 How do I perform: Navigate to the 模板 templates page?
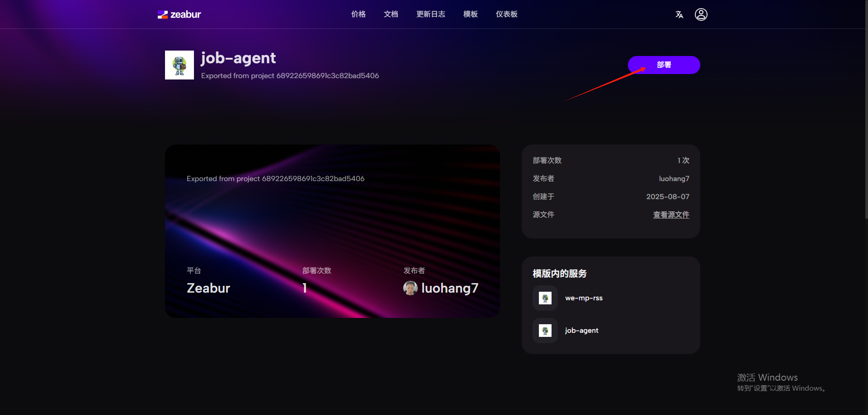point(471,14)
